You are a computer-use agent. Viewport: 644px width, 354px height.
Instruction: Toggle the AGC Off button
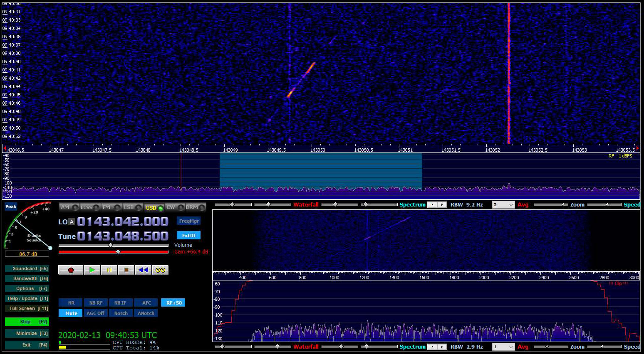[96, 313]
